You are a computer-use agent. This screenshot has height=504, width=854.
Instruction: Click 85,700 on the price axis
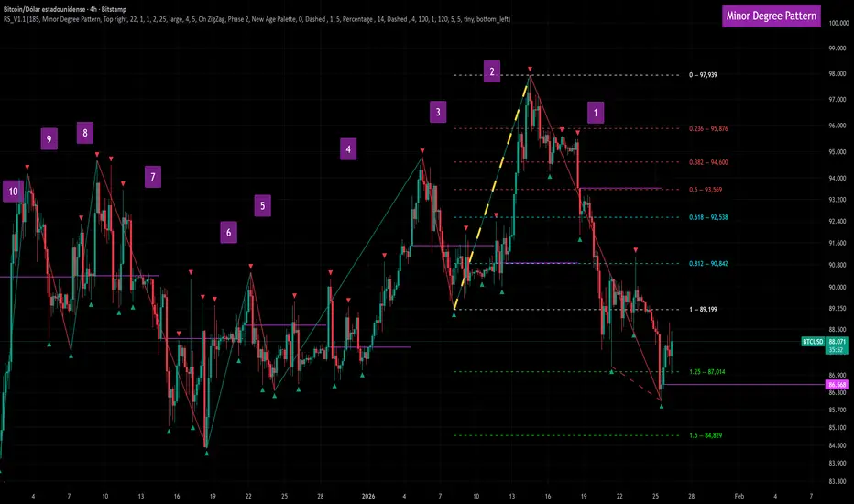[x=838, y=410]
